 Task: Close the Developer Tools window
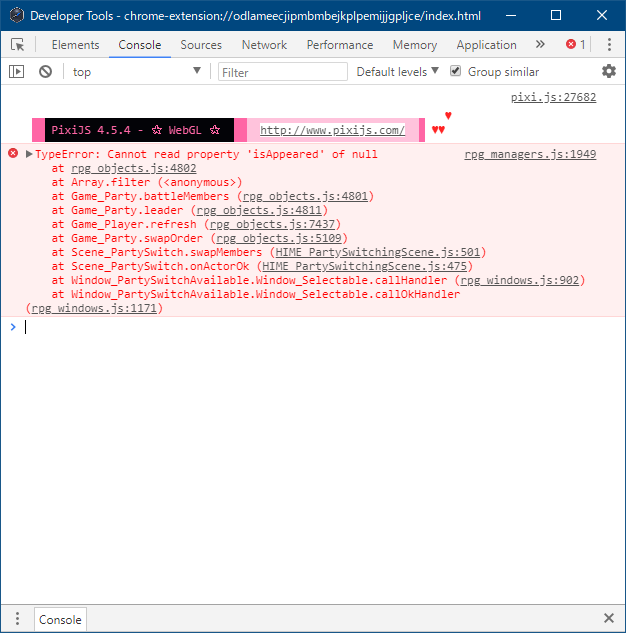coord(602,15)
